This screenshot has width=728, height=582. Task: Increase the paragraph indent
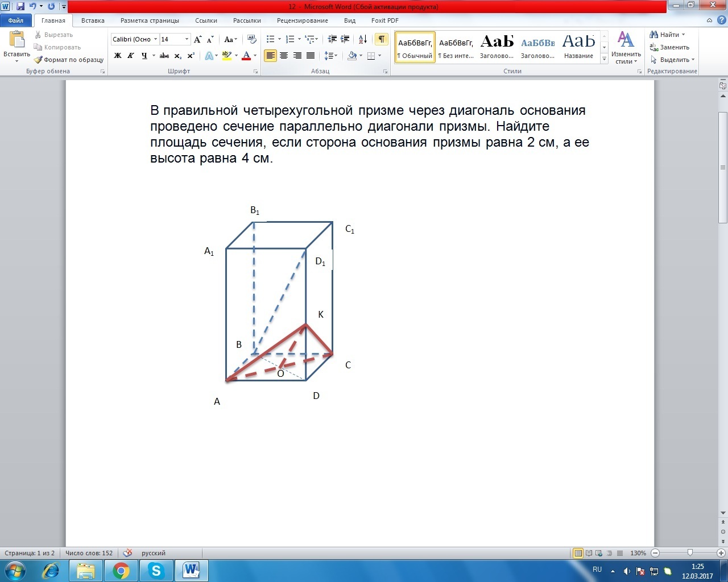[345, 39]
